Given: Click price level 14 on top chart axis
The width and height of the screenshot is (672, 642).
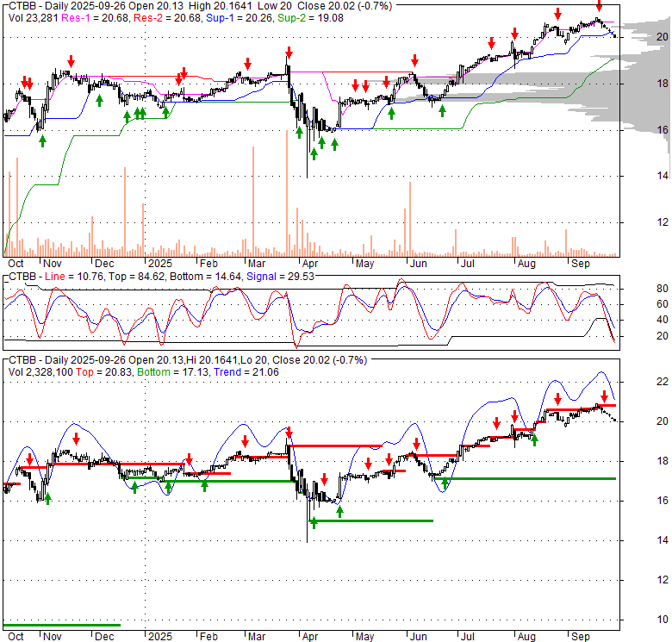Looking at the screenshot, I should point(663,175).
